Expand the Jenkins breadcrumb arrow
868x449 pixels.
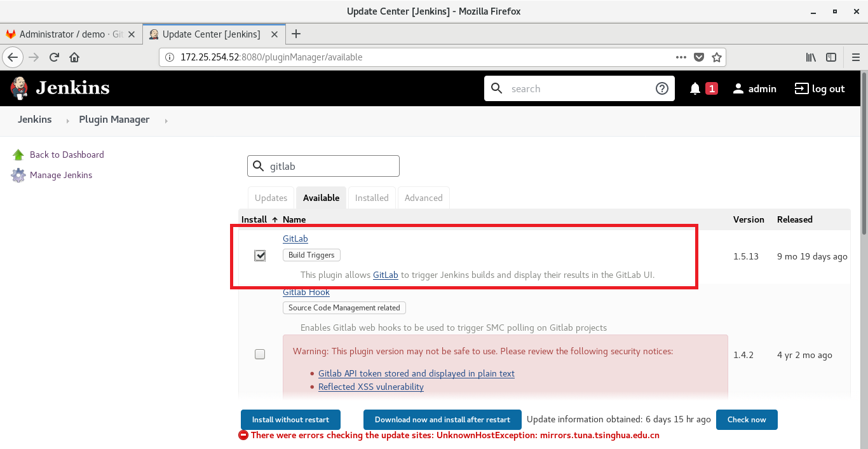(x=68, y=120)
